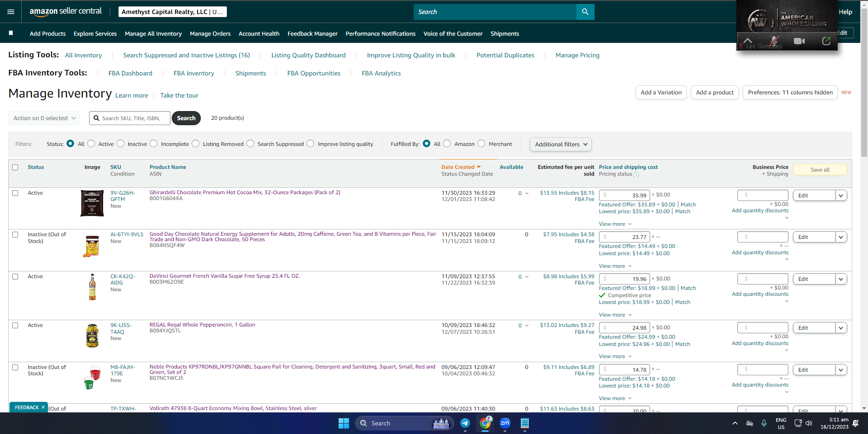Screen dimensions: 868x434
Task: Open the hamburger navigation menu
Action: click(x=11, y=12)
